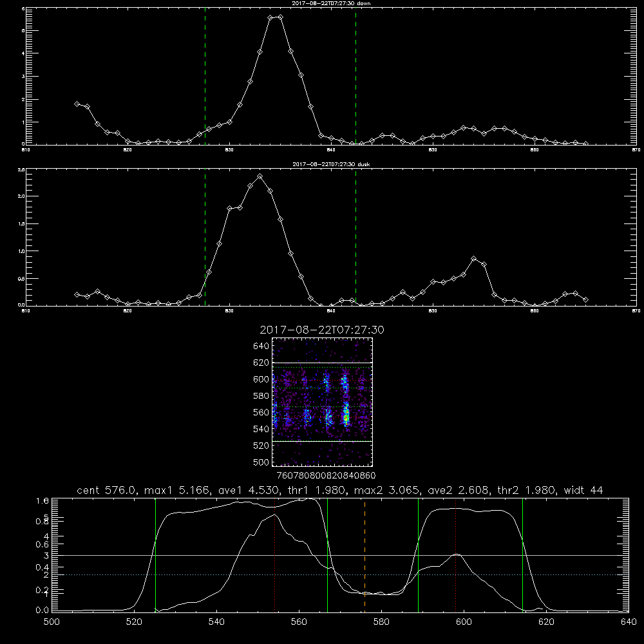Click the '600' x-axis label of bottom plot
This screenshot has height=644, width=644.
coord(464,621)
